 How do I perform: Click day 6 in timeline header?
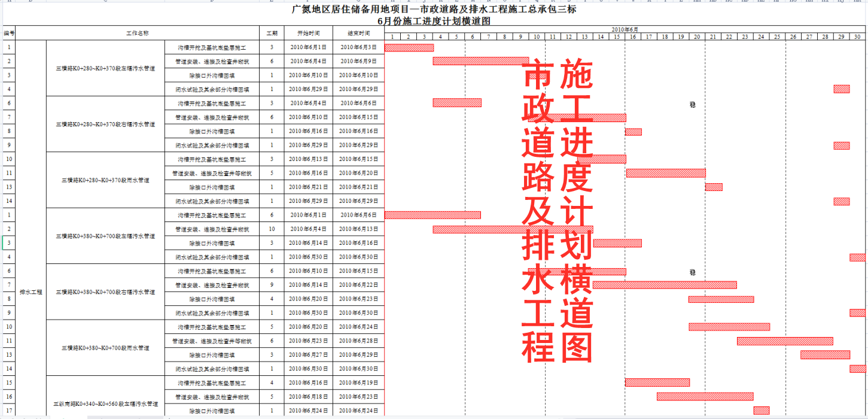click(x=473, y=37)
